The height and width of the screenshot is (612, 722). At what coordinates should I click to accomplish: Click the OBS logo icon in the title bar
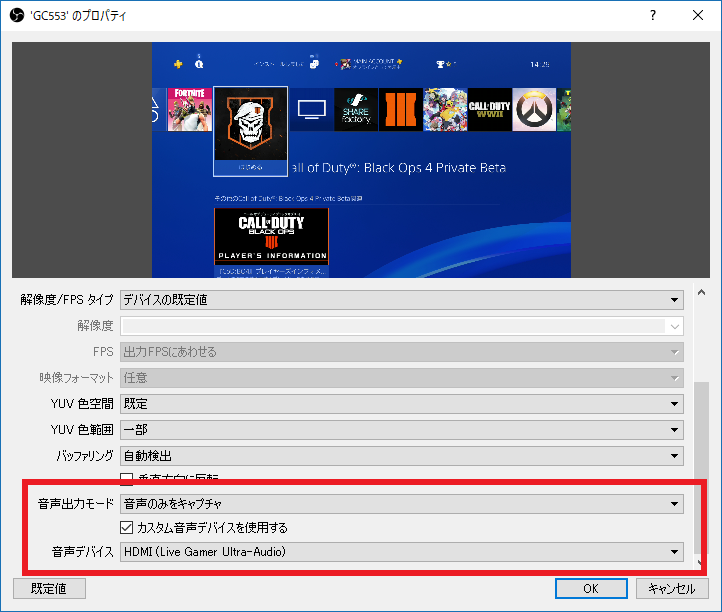pyautogui.click(x=17, y=15)
